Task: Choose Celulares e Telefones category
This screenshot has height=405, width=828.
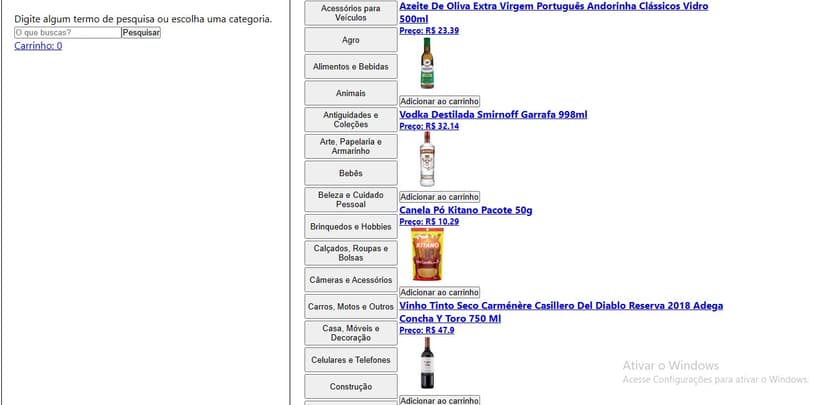Action: (351, 360)
